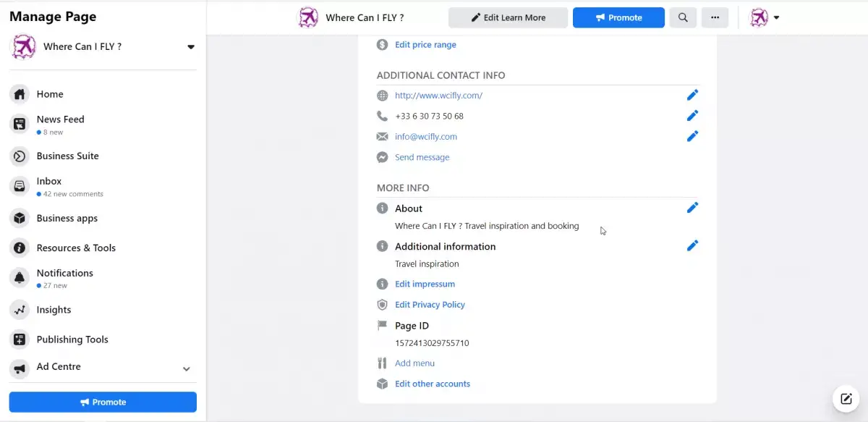Click the pencil icon next to website URL
868x422 pixels.
(x=692, y=95)
